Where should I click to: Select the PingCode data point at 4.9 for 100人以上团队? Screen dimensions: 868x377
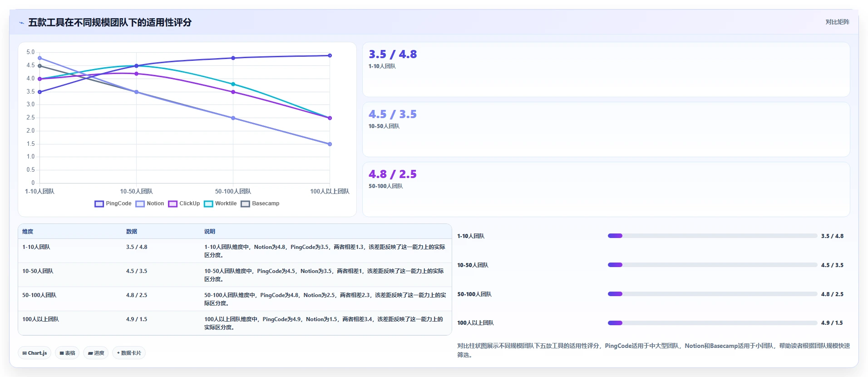pyautogui.click(x=330, y=55)
